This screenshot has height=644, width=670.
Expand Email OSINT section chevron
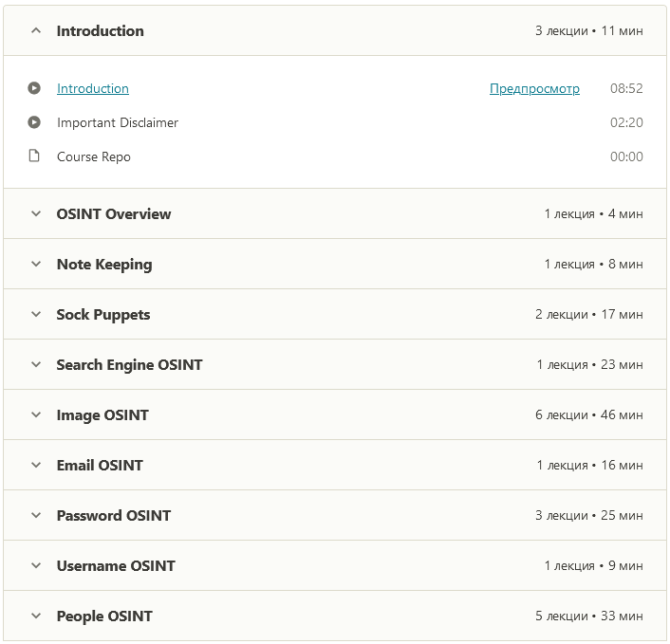[36, 465]
